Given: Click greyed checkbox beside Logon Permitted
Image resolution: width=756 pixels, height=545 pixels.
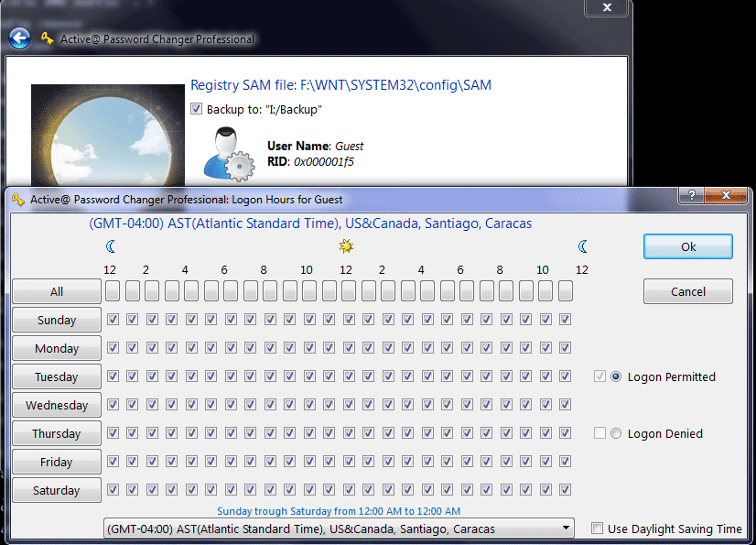Looking at the screenshot, I should click(x=599, y=376).
